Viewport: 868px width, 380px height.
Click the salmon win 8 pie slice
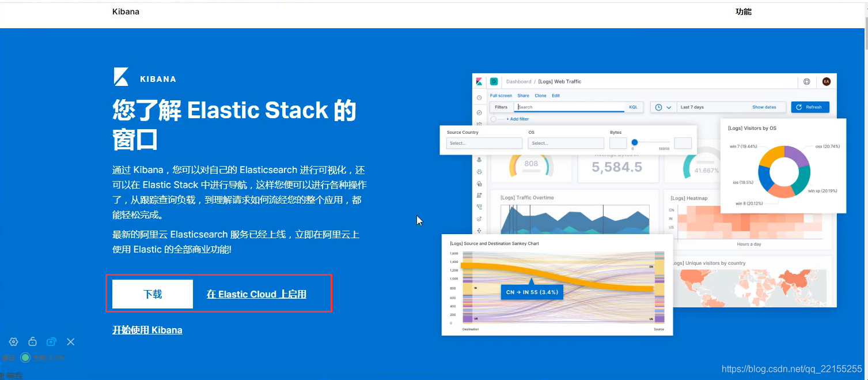click(x=781, y=191)
